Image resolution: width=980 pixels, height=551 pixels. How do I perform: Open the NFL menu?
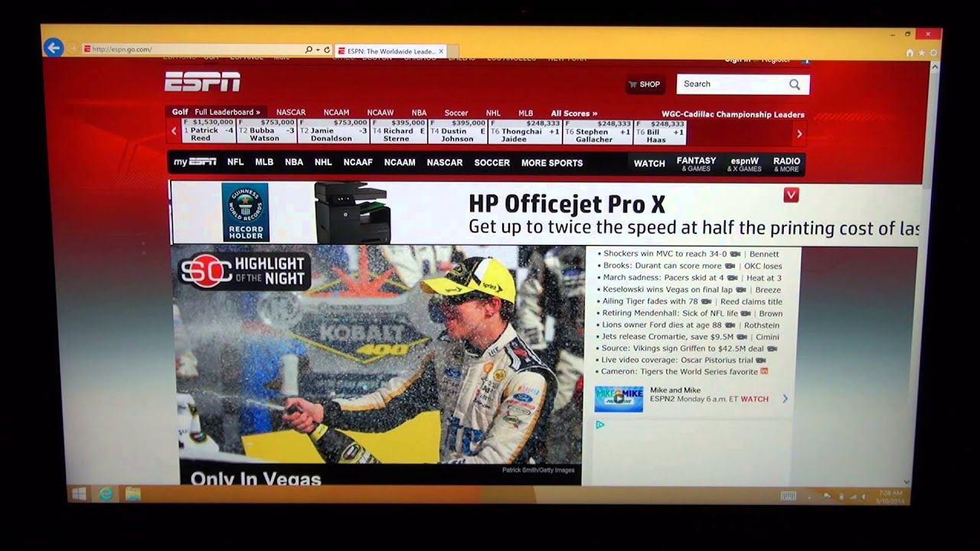tap(235, 162)
